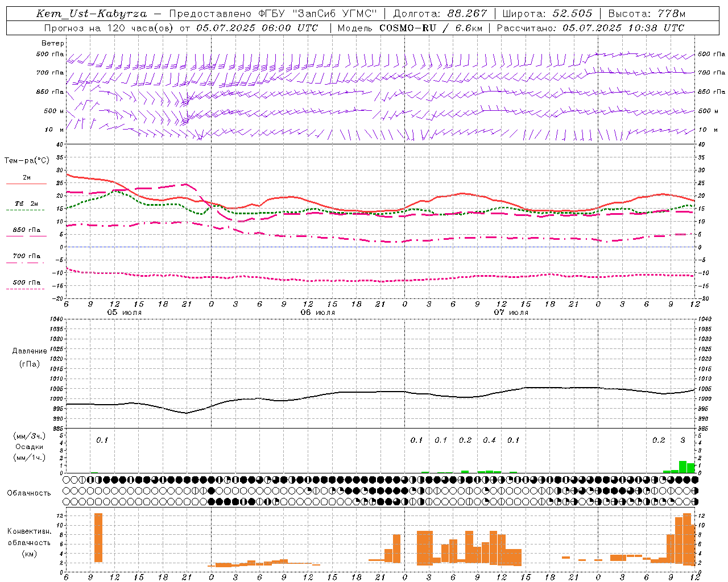
Task: Click the 05 июля date label
Action: click(x=125, y=313)
